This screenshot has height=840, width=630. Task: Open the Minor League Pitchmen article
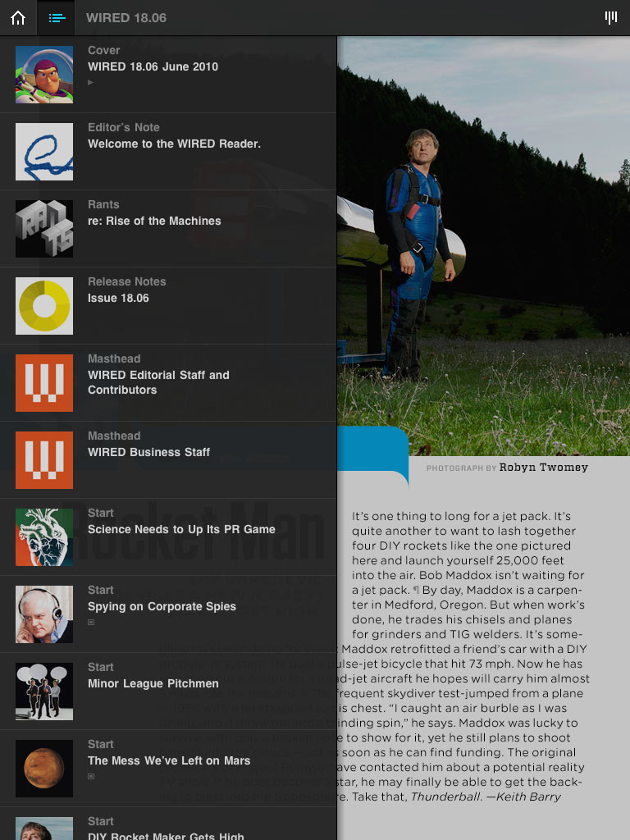pos(168,692)
